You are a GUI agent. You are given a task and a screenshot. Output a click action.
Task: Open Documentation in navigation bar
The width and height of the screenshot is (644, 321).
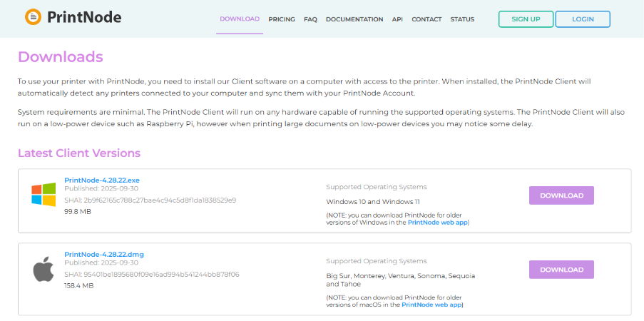[x=354, y=19]
